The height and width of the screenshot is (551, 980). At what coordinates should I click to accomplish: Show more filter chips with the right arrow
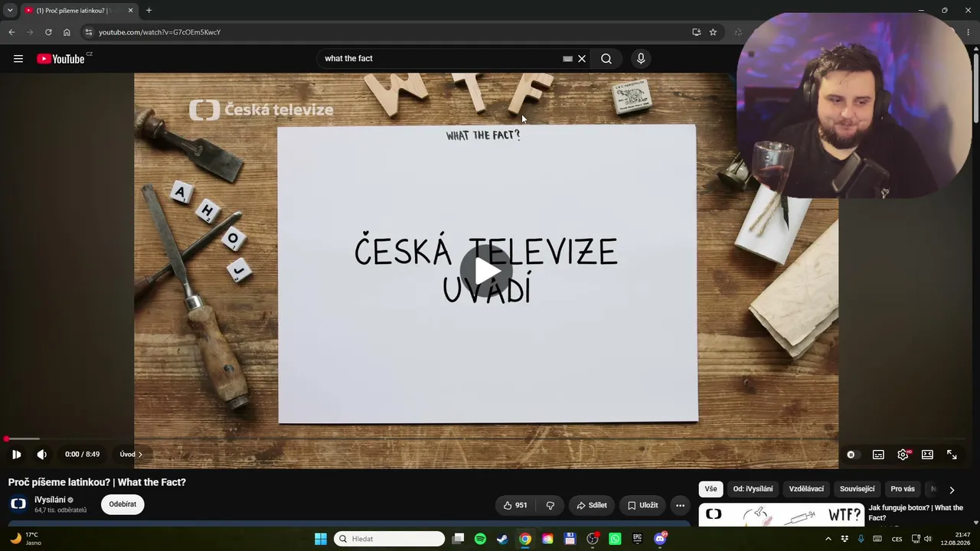tap(952, 490)
